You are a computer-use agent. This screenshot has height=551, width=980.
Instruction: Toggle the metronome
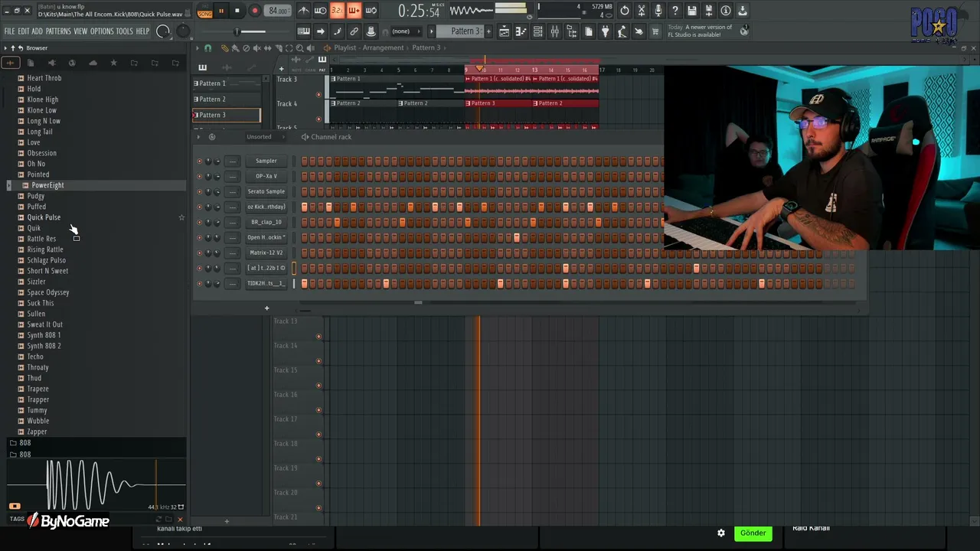pos(303,11)
